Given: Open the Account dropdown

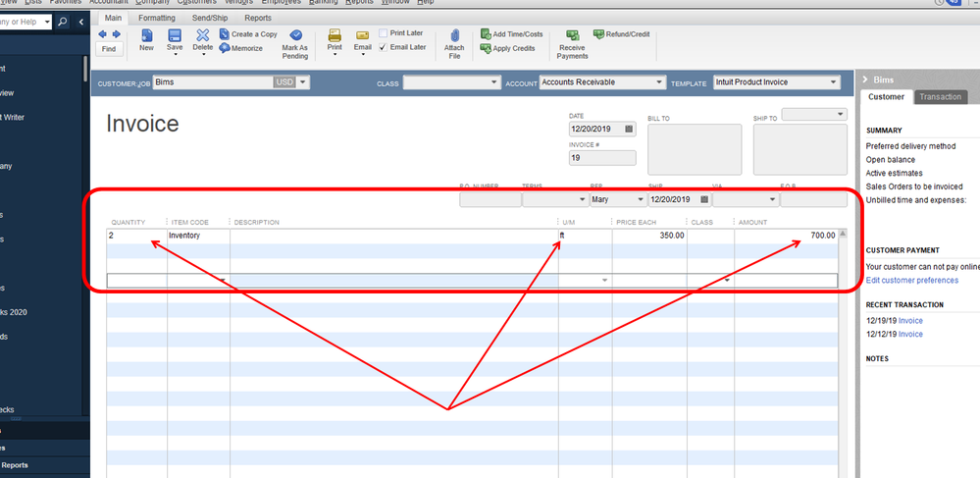Looking at the screenshot, I should point(659,82).
